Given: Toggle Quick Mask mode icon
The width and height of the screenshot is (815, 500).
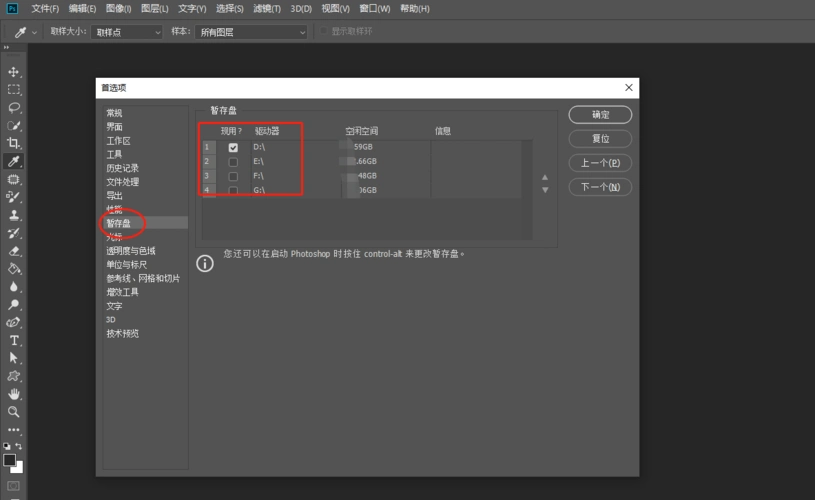Looking at the screenshot, I should point(14,486).
